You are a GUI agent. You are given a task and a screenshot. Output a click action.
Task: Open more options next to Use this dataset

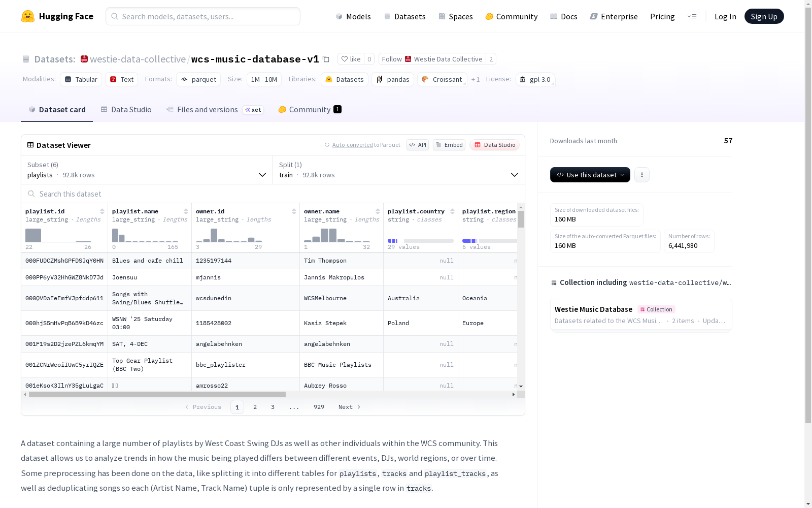[642, 175]
